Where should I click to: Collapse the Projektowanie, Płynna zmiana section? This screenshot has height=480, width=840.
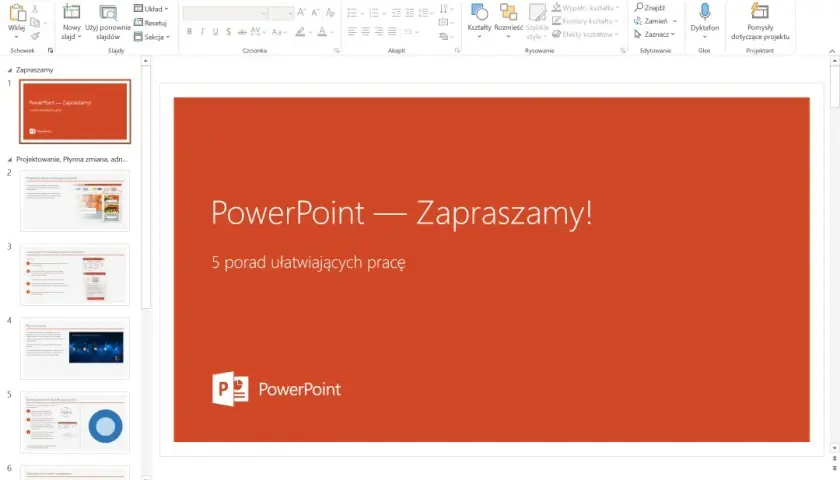point(10,160)
